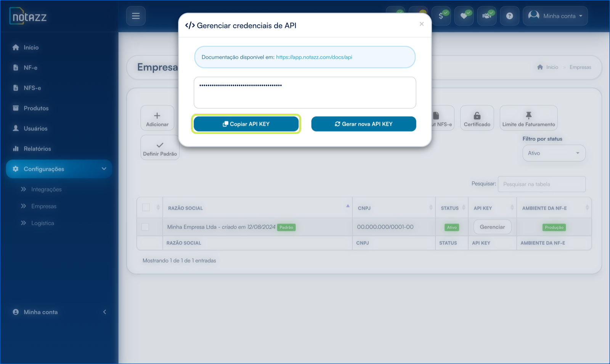Toggle the select-all checkbox in table header

(146, 208)
